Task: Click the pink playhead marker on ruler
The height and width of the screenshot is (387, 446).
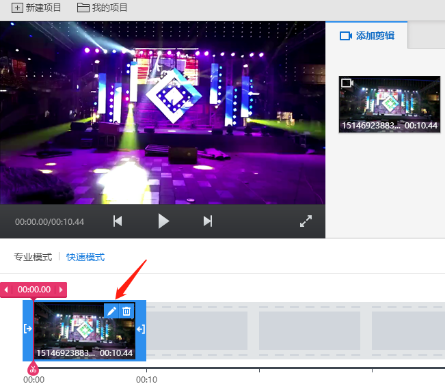Action: (x=33, y=368)
